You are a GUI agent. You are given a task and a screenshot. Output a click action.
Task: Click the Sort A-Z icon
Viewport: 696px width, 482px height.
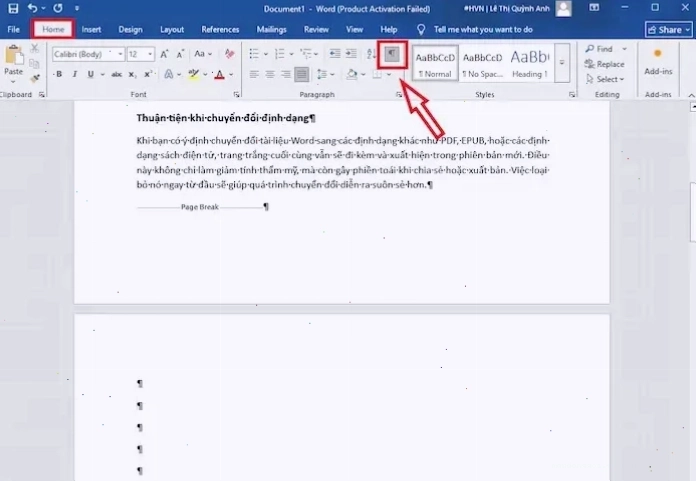pyautogui.click(x=371, y=54)
